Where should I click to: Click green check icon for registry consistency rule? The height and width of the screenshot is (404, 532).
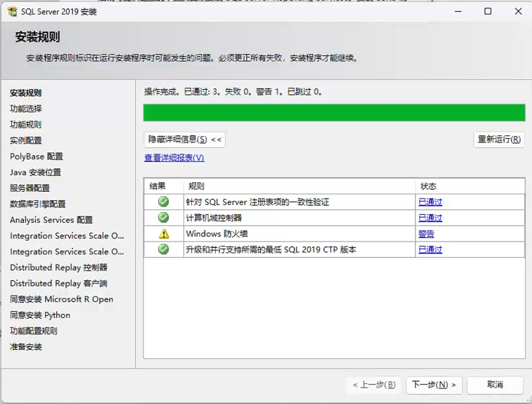point(164,202)
